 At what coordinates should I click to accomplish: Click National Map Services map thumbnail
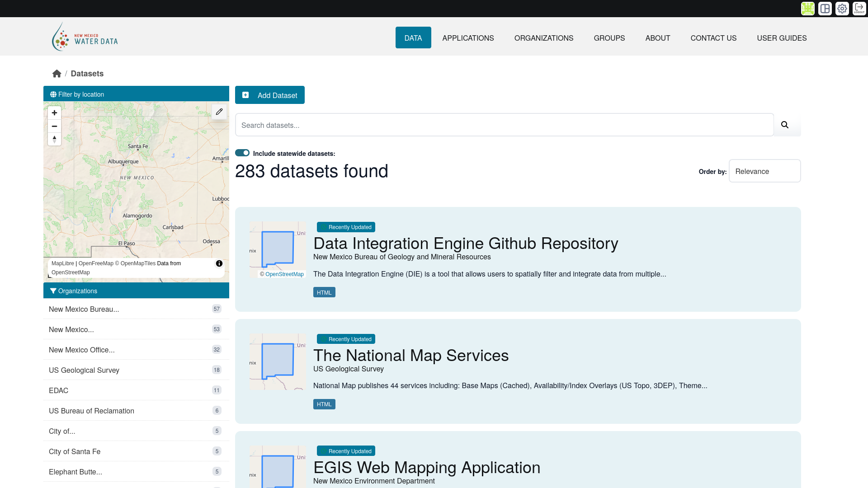pos(278,361)
